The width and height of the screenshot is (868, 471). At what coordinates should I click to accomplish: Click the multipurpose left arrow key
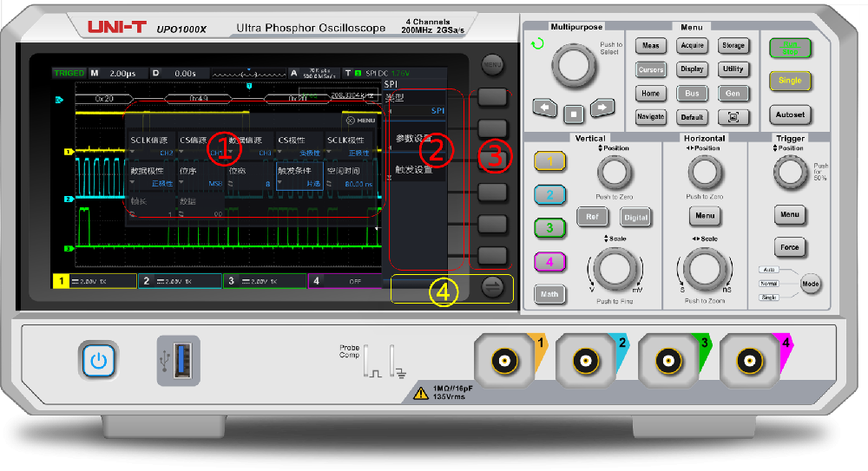coord(544,108)
